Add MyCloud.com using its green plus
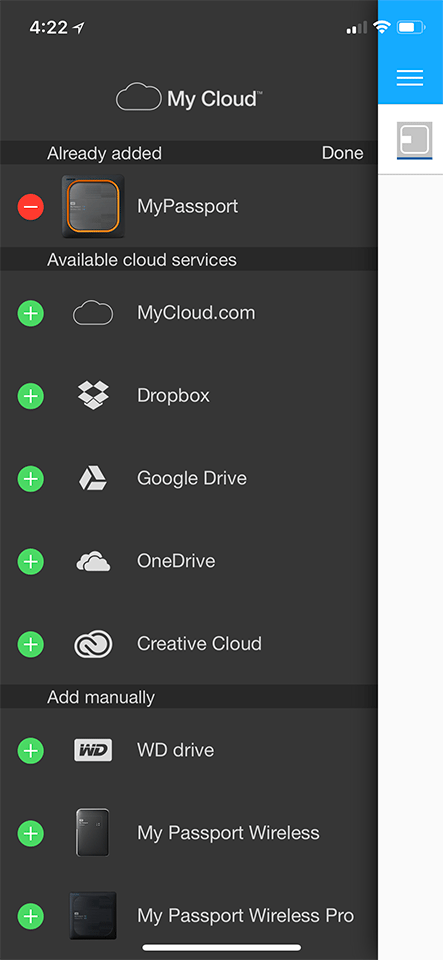Screen dimensions: 443x960 tap(30, 313)
